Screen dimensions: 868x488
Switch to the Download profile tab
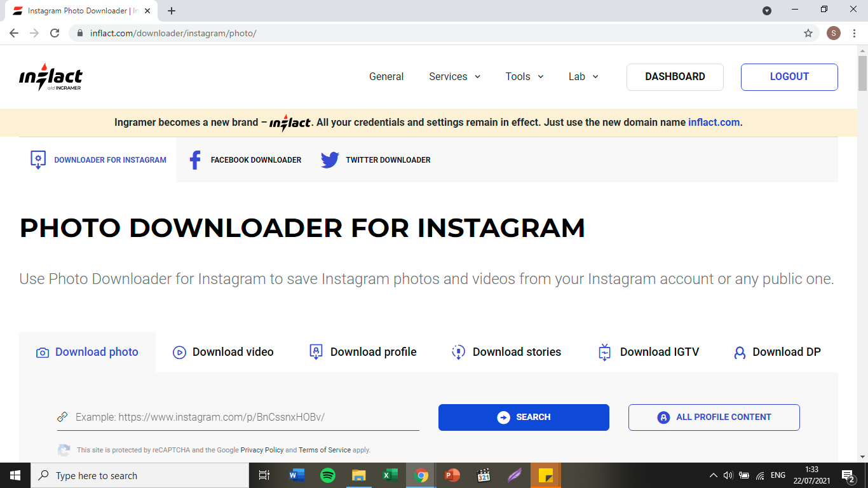pos(363,352)
